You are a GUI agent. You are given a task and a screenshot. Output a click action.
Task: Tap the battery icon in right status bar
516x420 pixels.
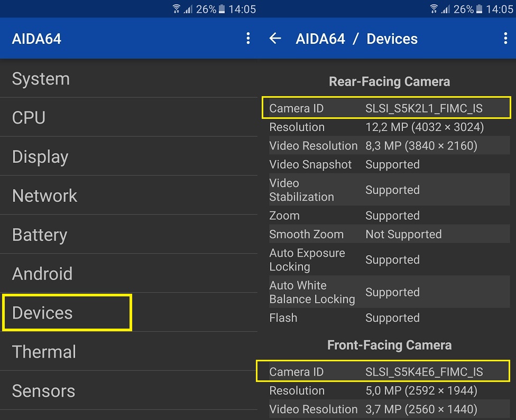click(x=480, y=9)
